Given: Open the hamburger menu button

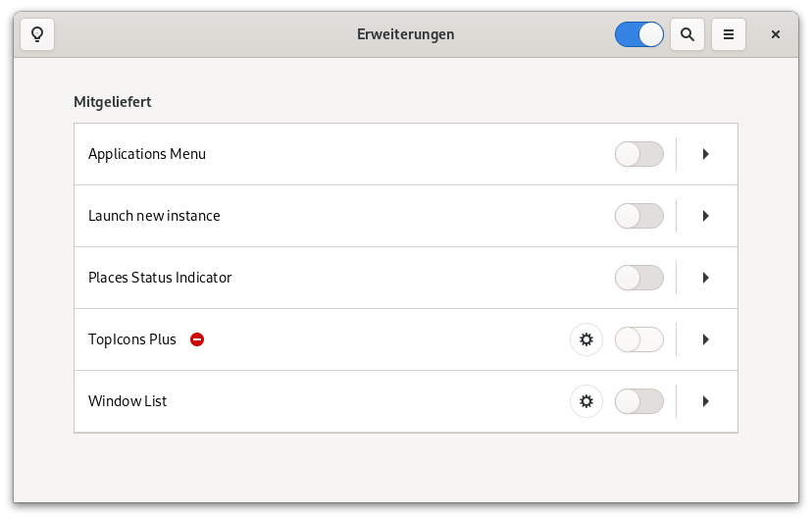Looking at the screenshot, I should 728,34.
